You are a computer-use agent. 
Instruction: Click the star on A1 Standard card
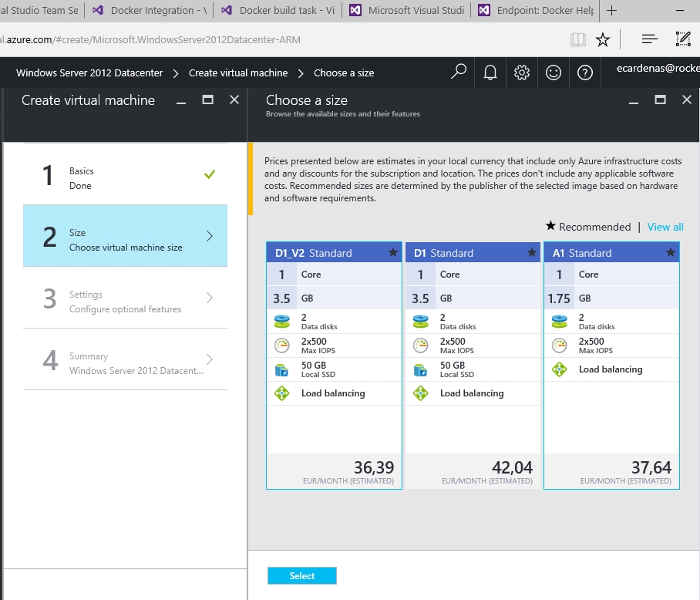tap(671, 253)
